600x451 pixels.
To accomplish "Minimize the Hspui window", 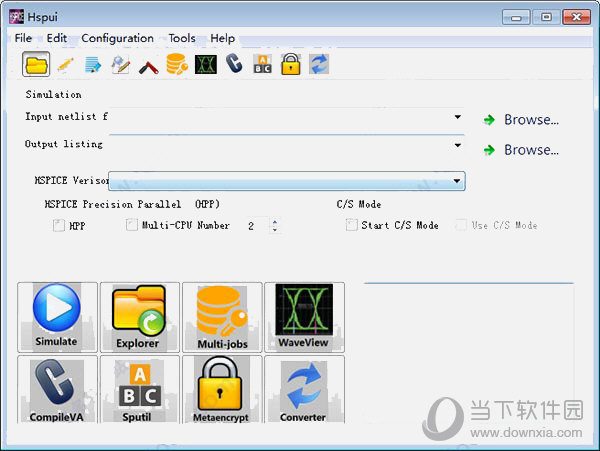I will point(516,17).
